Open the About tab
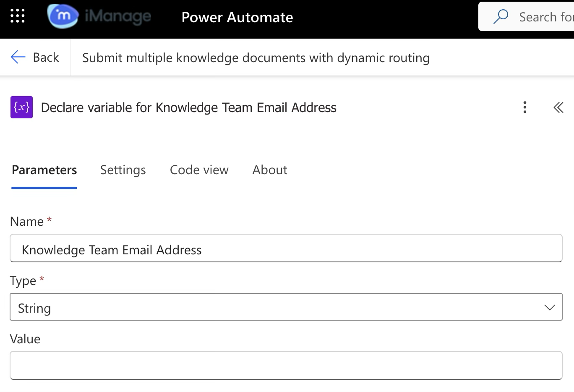Screen dimensions: 574x392 pyautogui.click(x=270, y=170)
